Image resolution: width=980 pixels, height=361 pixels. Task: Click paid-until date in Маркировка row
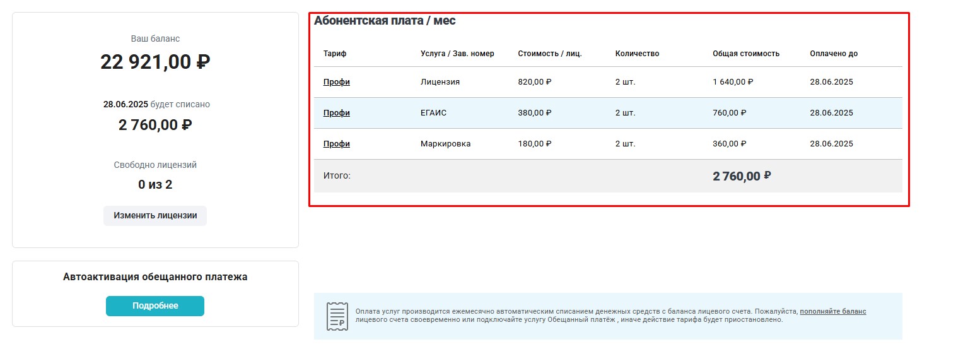(831, 144)
